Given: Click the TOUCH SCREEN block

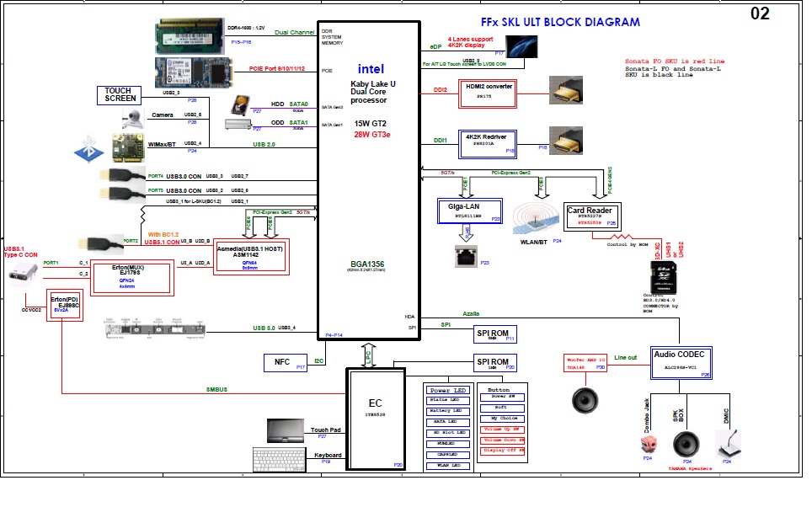Looking at the screenshot, I should point(120,95).
